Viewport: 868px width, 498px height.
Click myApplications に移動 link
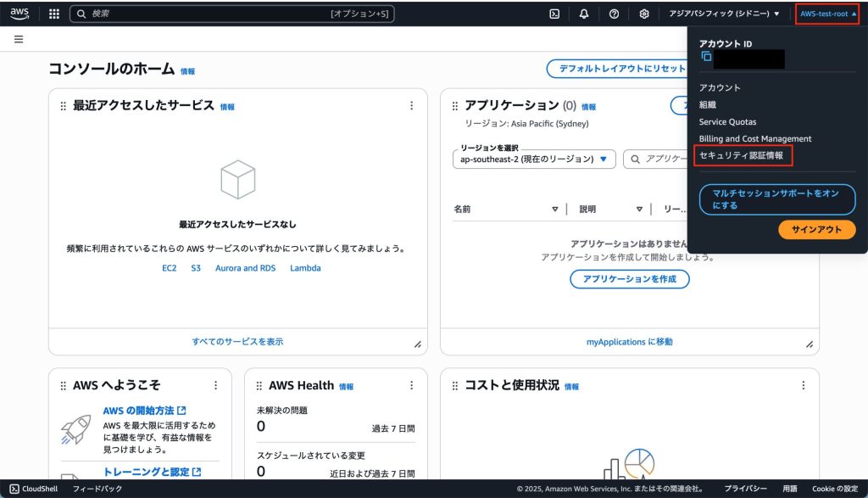point(630,342)
